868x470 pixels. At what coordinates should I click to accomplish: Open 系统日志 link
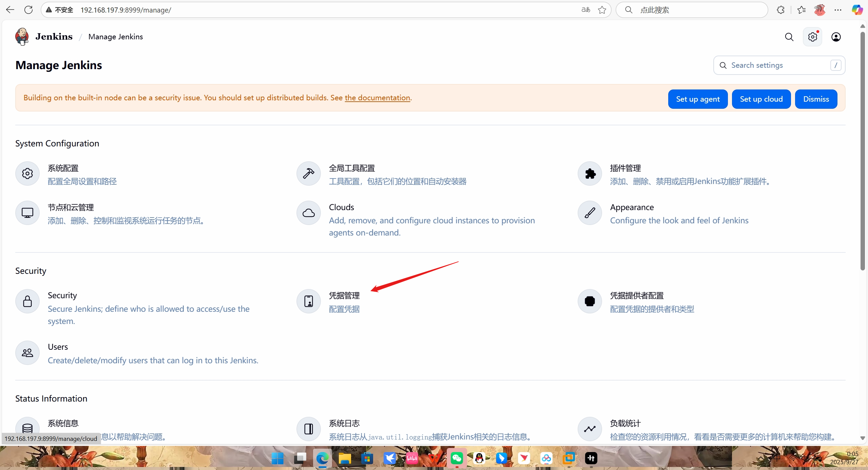tap(344, 423)
